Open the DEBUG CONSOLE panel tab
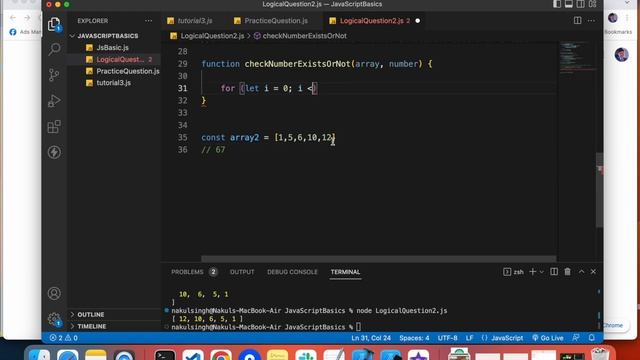Screen dimensions: 640x360 [x=292, y=272]
